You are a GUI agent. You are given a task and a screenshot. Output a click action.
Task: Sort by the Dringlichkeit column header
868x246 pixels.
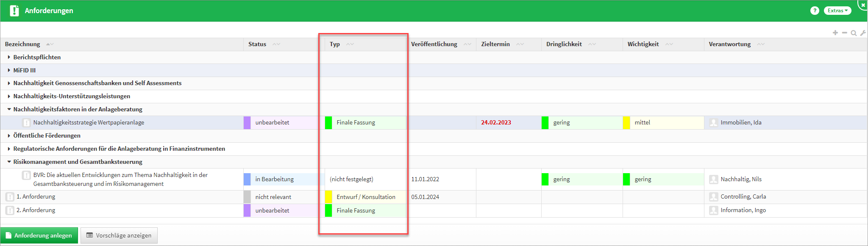click(x=564, y=44)
